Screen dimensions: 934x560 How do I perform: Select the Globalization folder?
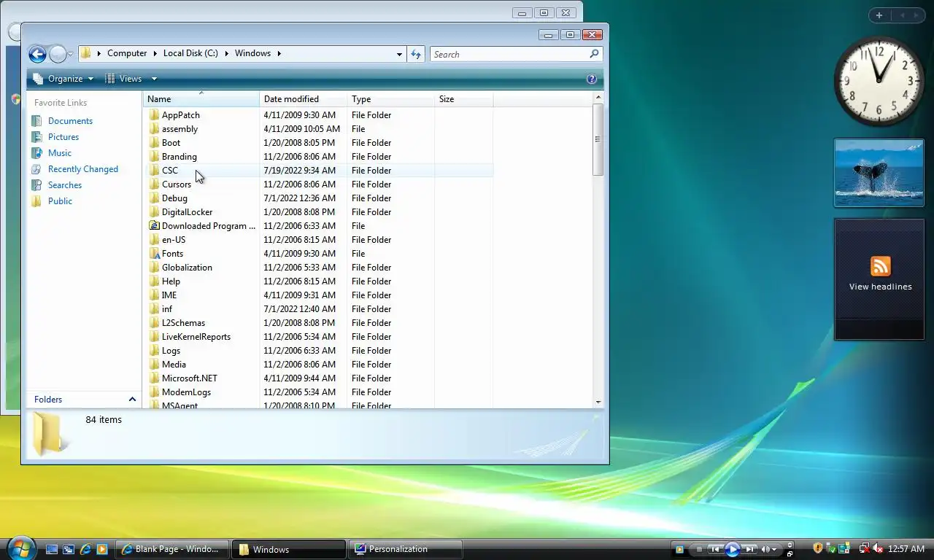click(x=187, y=268)
